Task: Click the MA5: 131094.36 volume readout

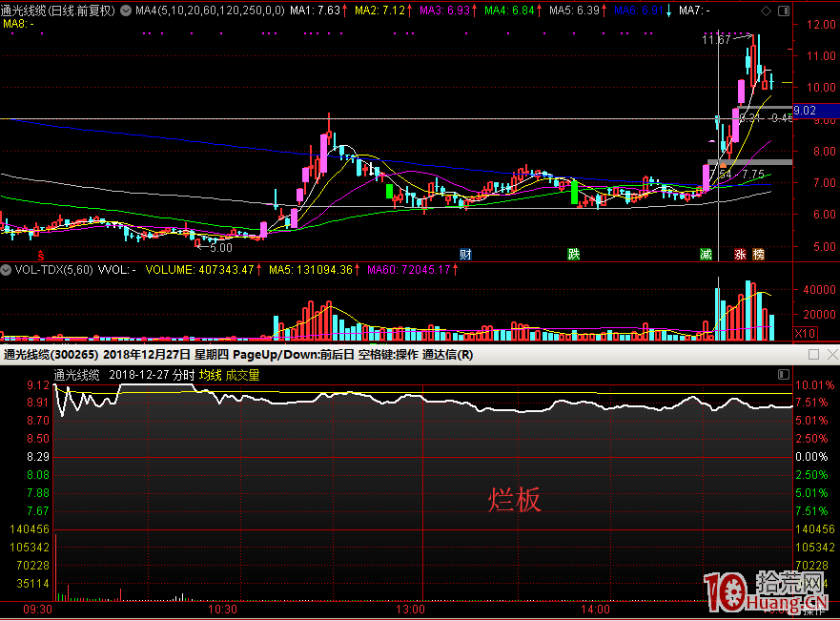Action: click(311, 270)
